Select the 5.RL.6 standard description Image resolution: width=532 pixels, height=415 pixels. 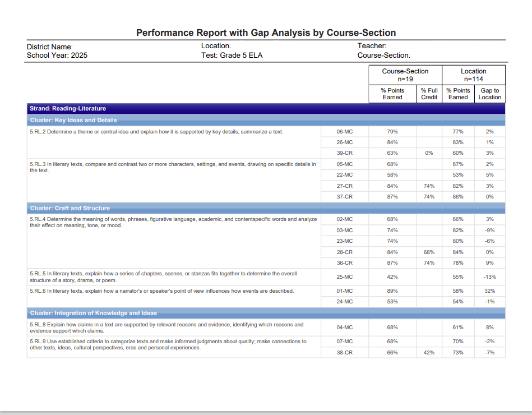(x=162, y=291)
